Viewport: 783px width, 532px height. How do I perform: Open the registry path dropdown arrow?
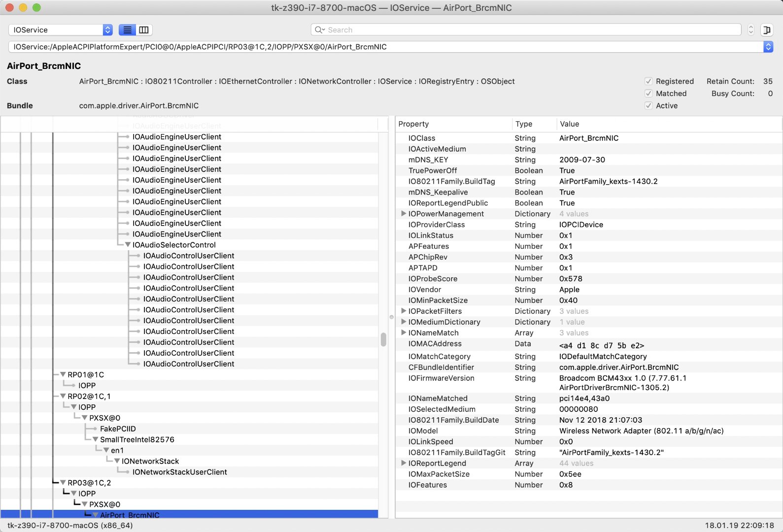tap(768, 47)
